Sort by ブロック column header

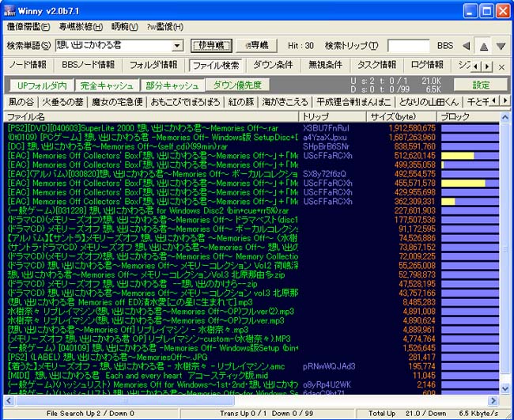click(468, 117)
